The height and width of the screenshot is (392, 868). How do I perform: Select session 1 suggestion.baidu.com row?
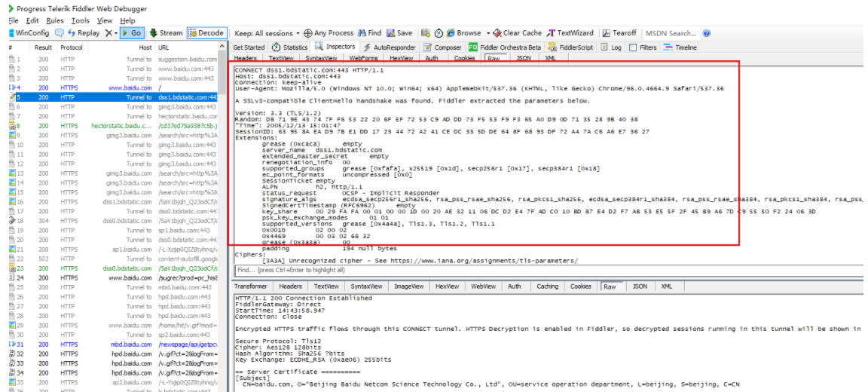tap(114, 60)
